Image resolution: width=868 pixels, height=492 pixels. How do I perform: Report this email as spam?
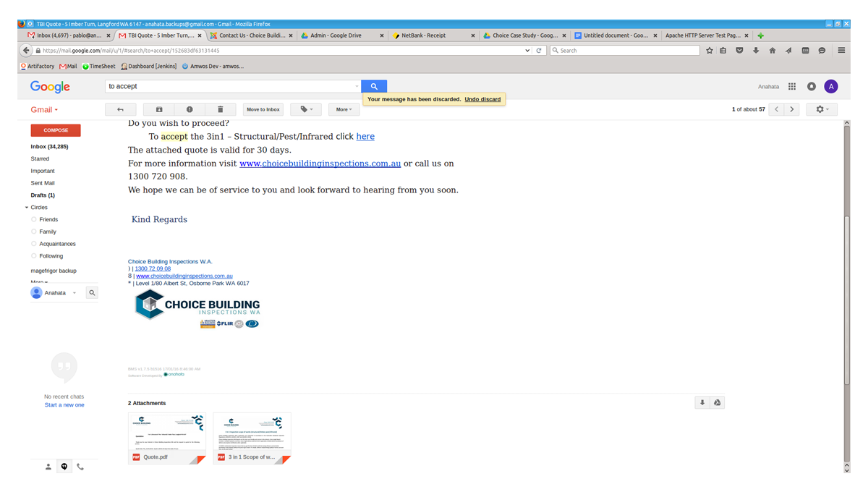click(190, 109)
